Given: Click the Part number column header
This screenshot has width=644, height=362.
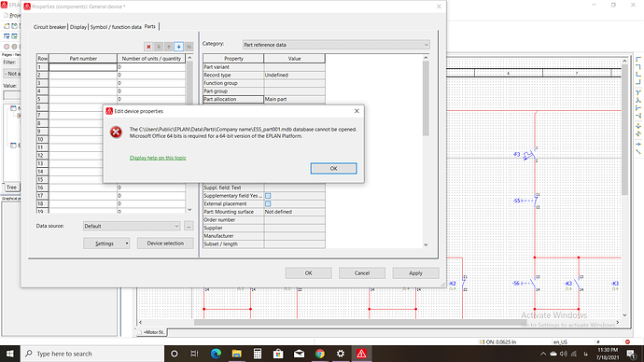Looking at the screenshot, I should (83, 59).
